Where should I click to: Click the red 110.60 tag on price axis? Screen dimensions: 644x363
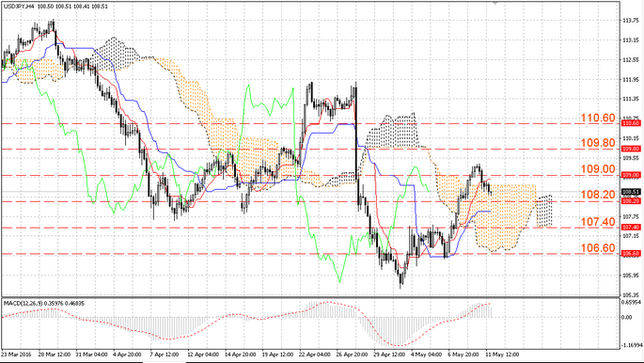click(631, 123)
